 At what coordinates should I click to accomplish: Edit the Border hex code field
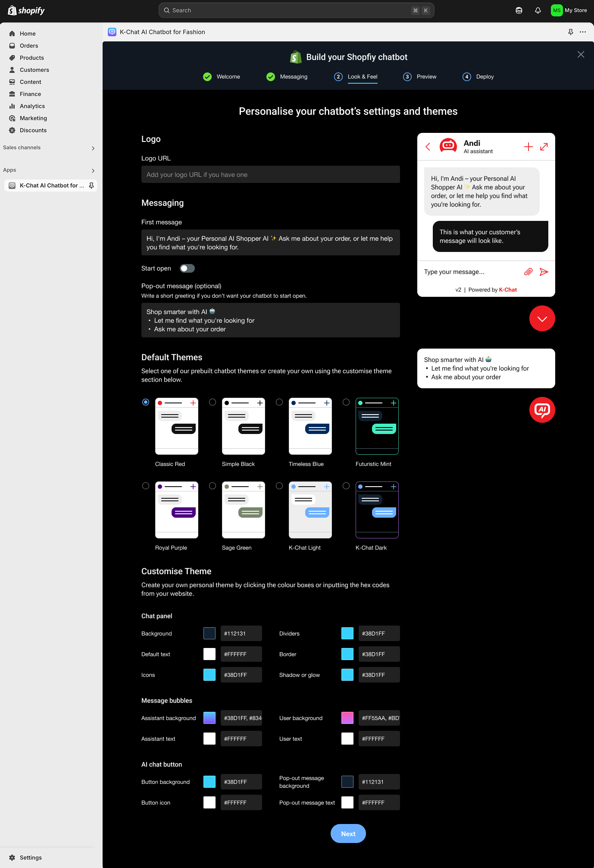379,654
